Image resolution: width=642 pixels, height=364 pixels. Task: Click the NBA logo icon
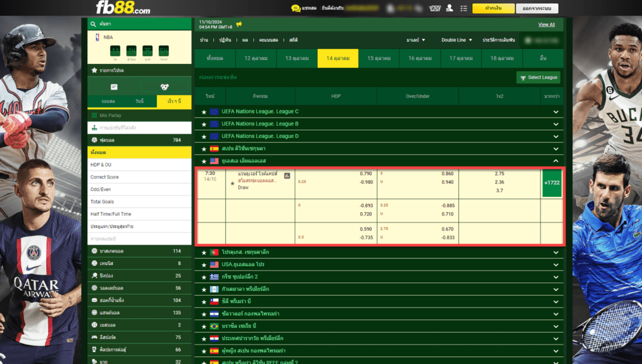coord(97,37)
